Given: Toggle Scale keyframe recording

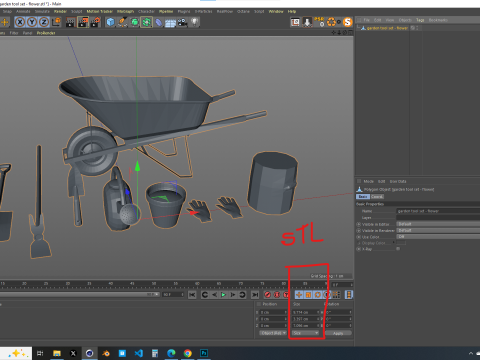Looking at the screenshot, I should click(308, 295).
